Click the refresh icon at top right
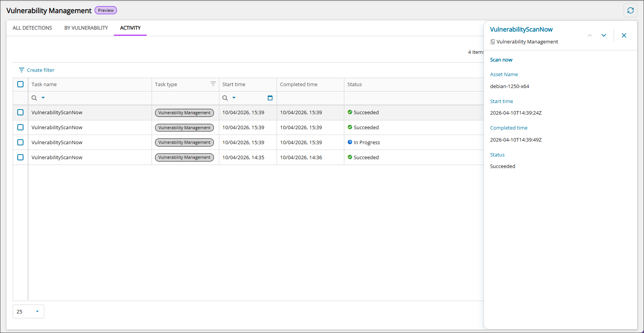644x333 pixels. pos(630,10)
